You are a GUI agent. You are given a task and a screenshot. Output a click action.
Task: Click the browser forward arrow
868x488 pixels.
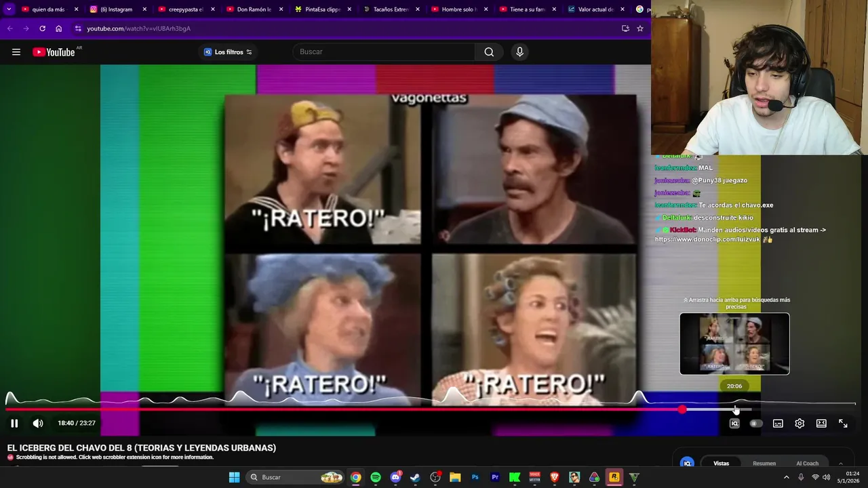(26, 28)
